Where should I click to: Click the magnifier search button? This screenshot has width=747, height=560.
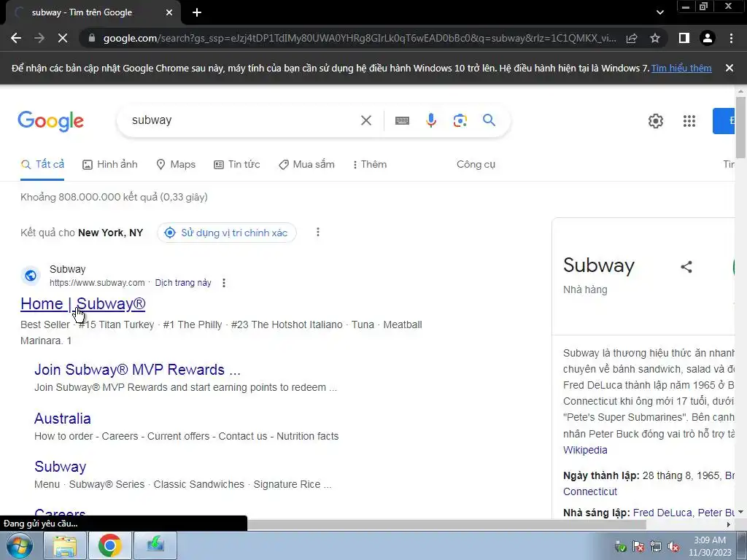[489, 120]
